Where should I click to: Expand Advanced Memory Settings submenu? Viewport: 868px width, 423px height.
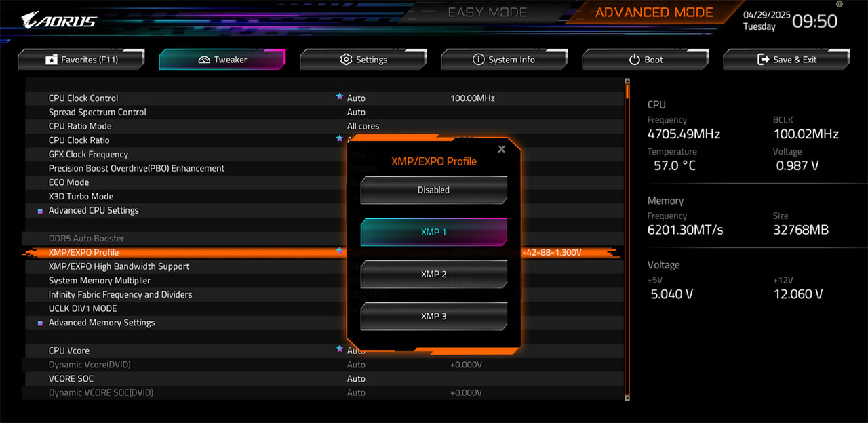(102, 323)
